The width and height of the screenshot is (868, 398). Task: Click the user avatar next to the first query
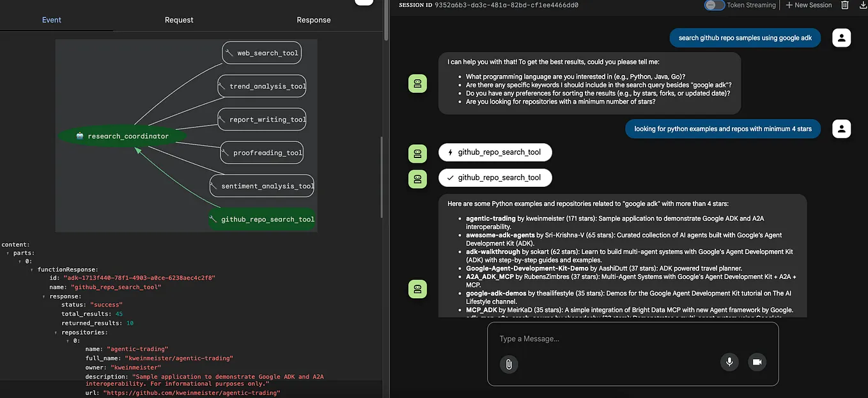841,37
